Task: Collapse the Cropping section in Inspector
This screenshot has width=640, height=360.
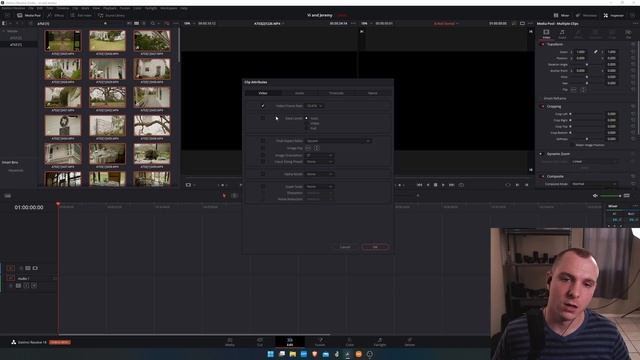Action: pos(553,107)
